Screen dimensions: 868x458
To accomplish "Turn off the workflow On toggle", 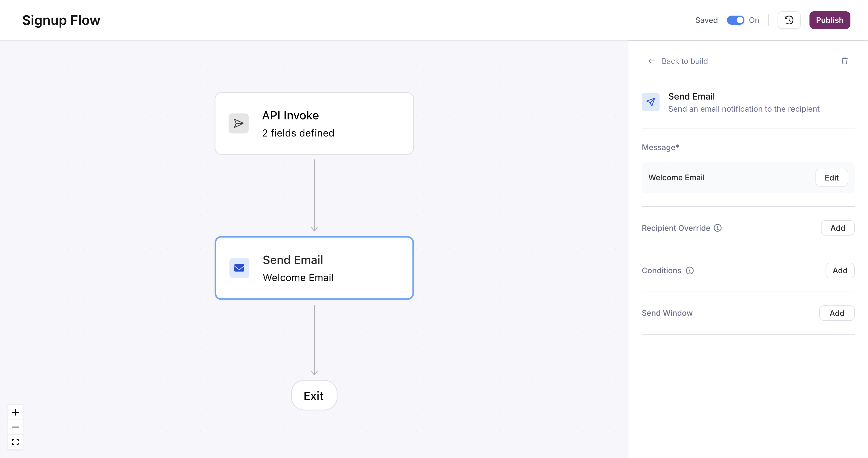I will point(735,20).
